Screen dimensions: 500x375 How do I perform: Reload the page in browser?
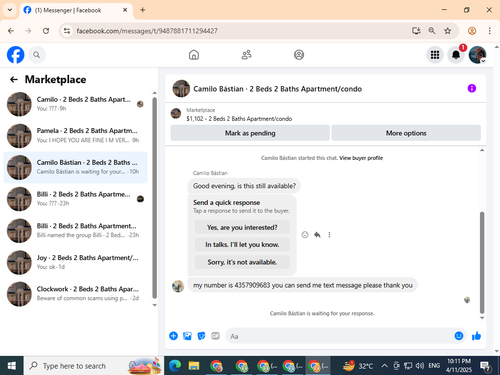(x=46, y=31)
